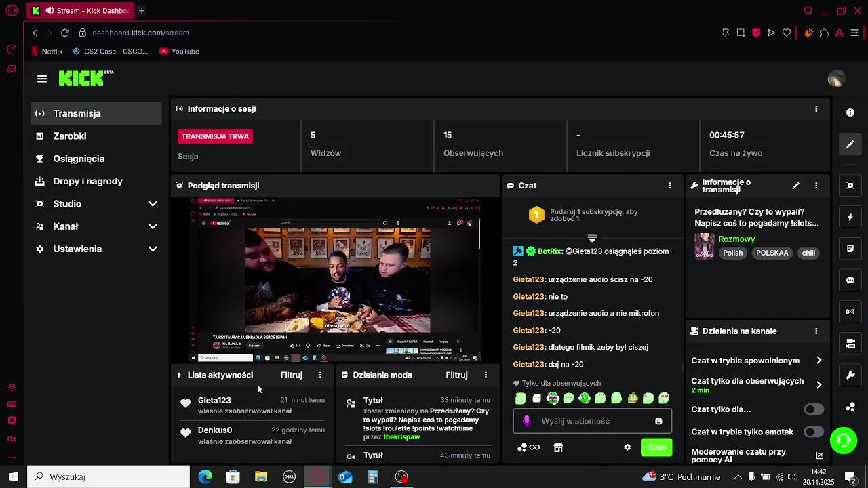The height and width of the screenshot is (488, 868).
Task: Click the heart-eyes emote in chat
Action: coord(664,399)
